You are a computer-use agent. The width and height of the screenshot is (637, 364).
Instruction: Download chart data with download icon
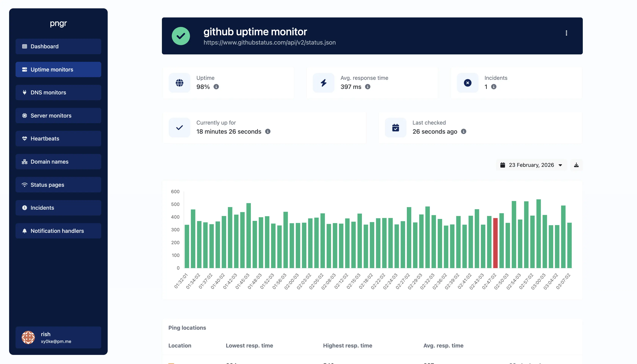coord(576,165)
